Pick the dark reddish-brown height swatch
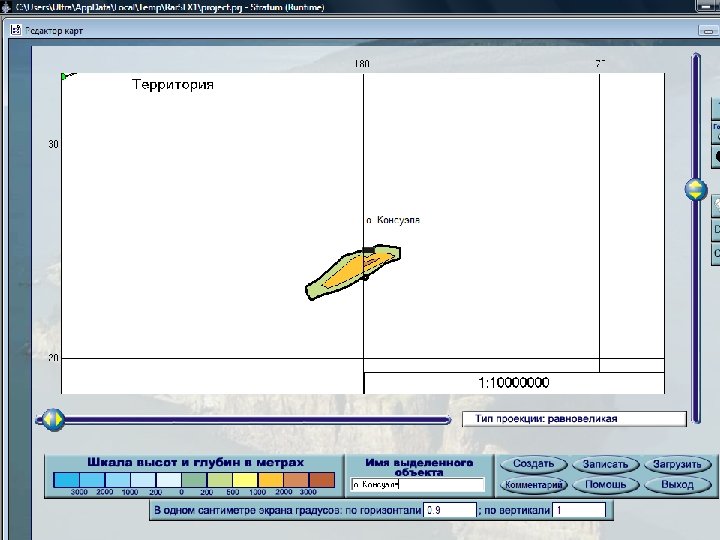 [x=322, y=480]
